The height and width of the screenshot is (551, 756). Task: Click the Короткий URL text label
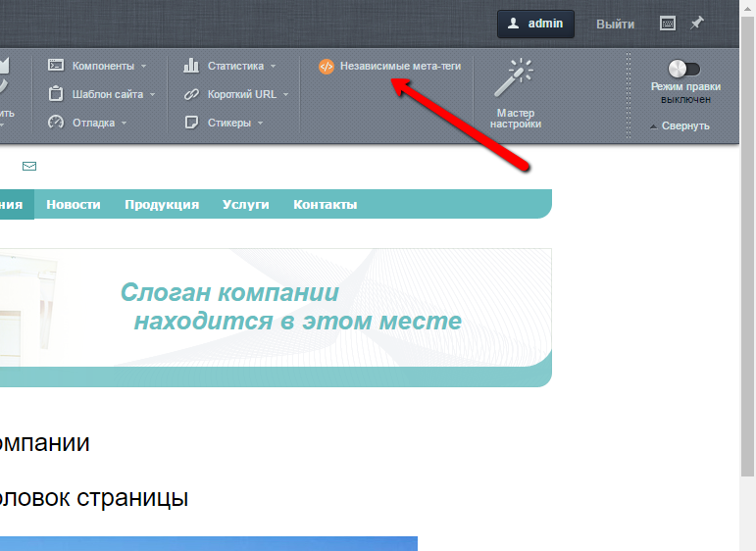click(242, 94)
